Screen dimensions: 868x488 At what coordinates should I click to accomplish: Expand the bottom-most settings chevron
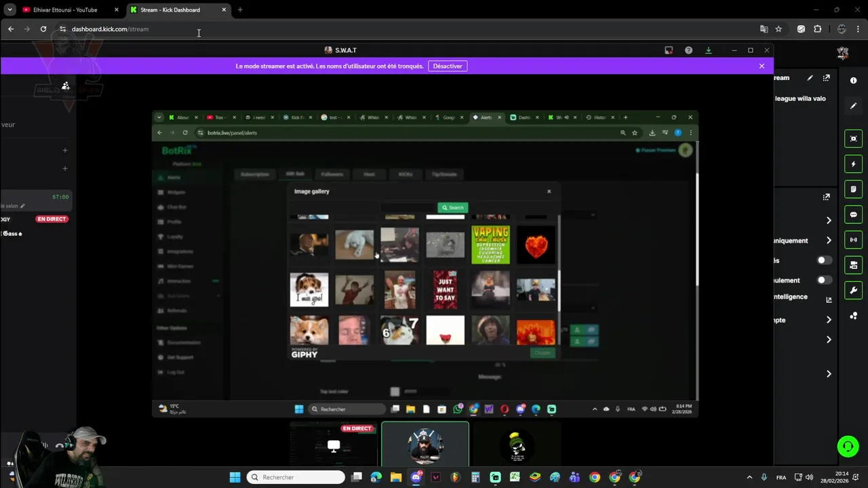pos(829,373)
